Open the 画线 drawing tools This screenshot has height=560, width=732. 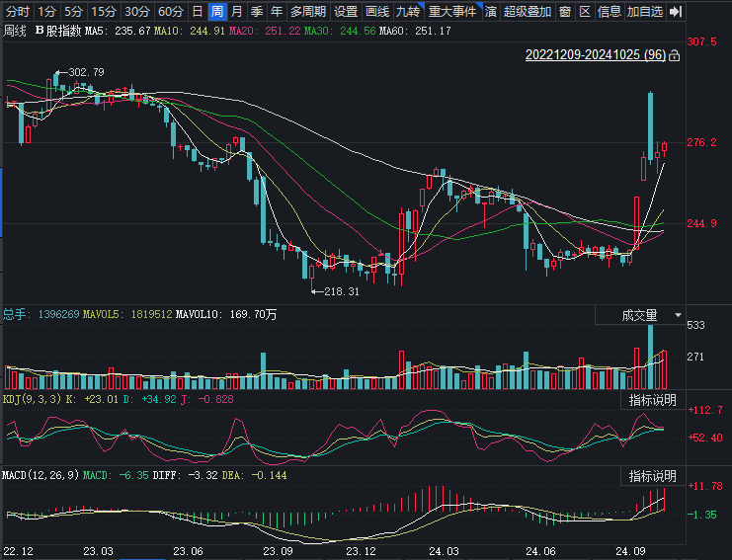pos(376,12)
